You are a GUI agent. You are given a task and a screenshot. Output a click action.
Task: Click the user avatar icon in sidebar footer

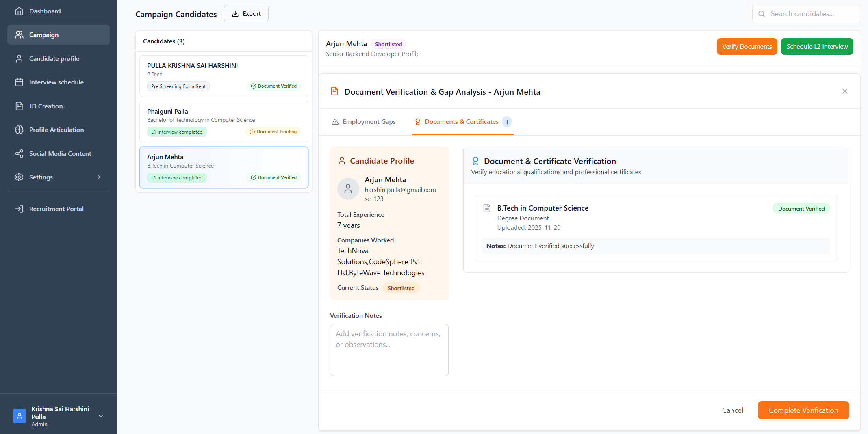(20, 416)
